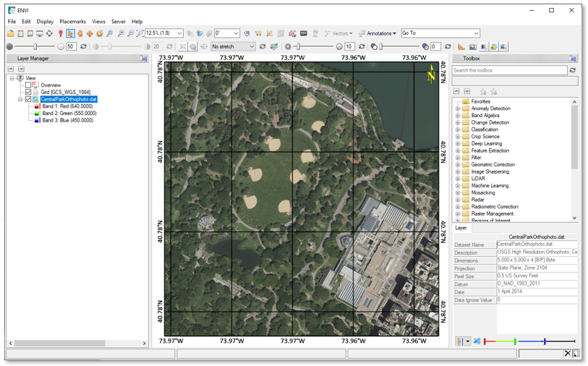
Task: Open the Annotations dropdown button
Action: (x=380, y=33)
